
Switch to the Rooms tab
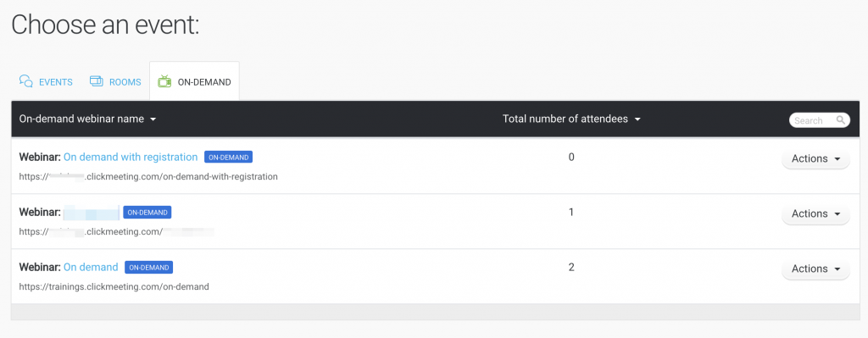(x=115, y=82)
